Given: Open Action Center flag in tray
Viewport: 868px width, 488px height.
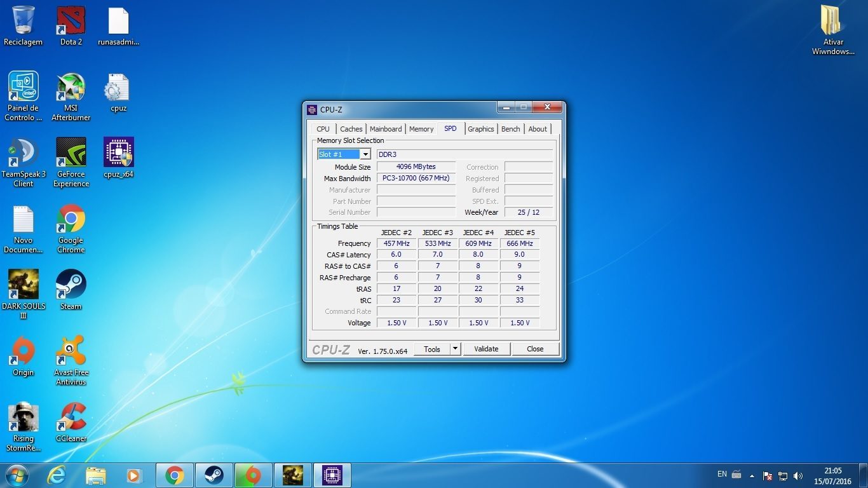Looking at the screenshot, I should 768,476.
